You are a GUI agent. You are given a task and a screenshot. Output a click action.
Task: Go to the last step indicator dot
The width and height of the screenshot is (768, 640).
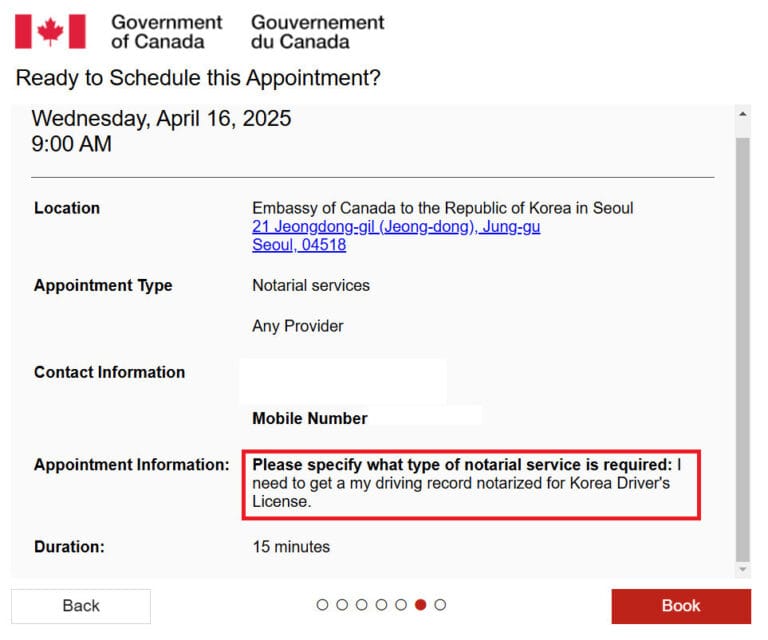tap(440, 605)
